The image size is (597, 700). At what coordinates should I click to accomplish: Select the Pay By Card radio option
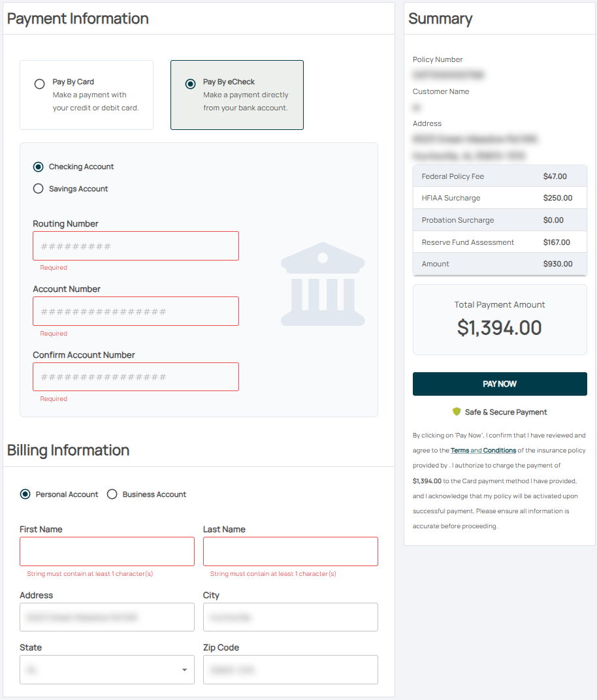[x=40, y=84]
